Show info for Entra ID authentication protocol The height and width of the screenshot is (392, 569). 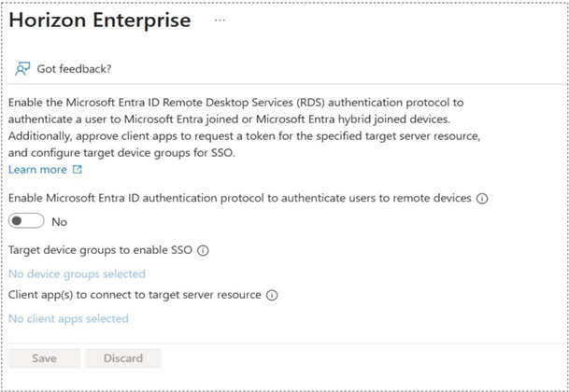[482, 199]
